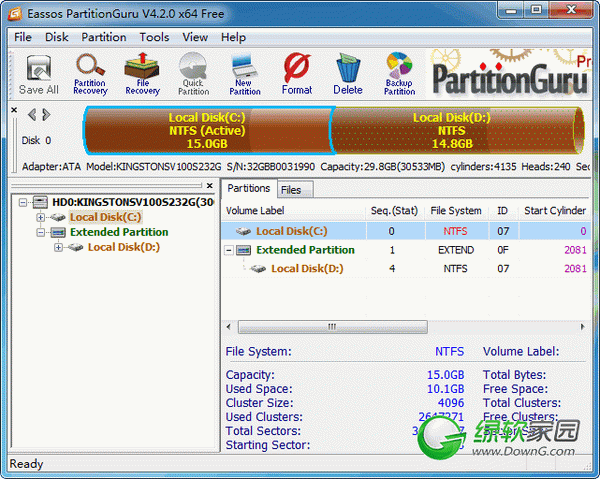The image size is (600, 479).
Task: Select Local Disk(D:) label in tree
Action: pos(124,248)
